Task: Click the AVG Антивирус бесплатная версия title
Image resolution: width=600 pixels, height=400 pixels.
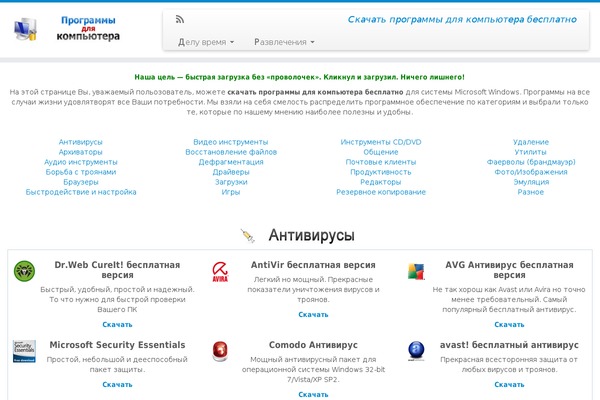Action: tap(509, 270)
